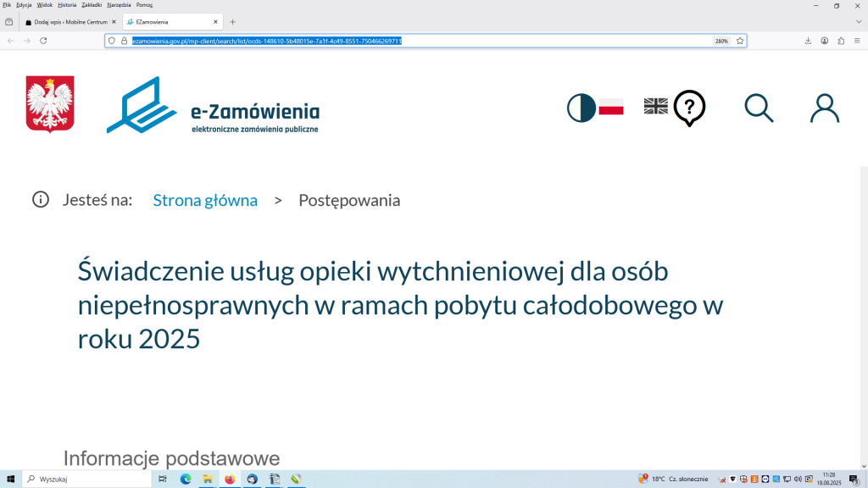The height and width of the screenshot is (488, 868).
Task: Open site search magnifier icon
Action: pyautogui.click(x=759, y=108)
